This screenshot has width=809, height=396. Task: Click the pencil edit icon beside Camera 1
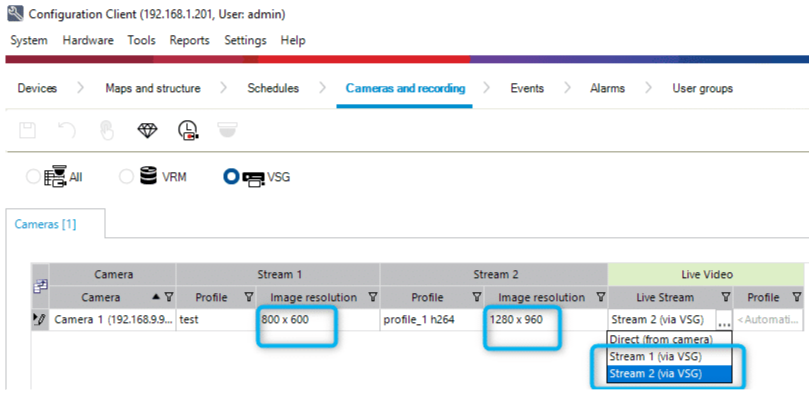click(39, 320)
